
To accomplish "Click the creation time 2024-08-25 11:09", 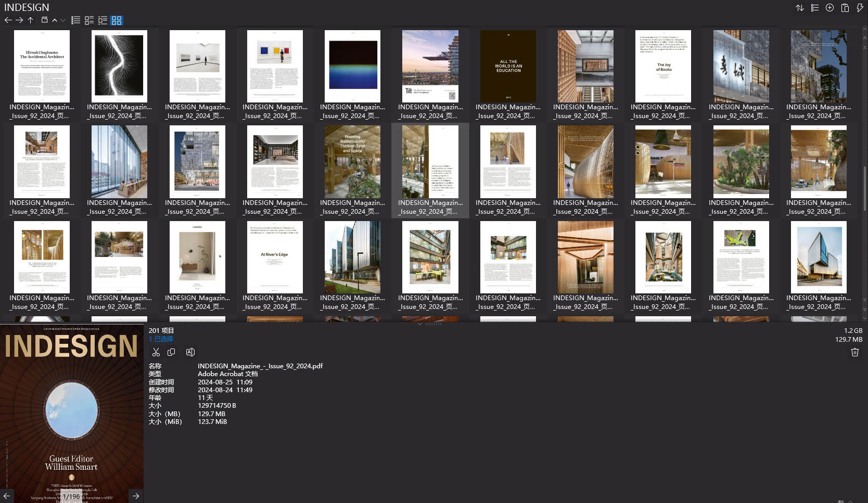I will 225,382.
